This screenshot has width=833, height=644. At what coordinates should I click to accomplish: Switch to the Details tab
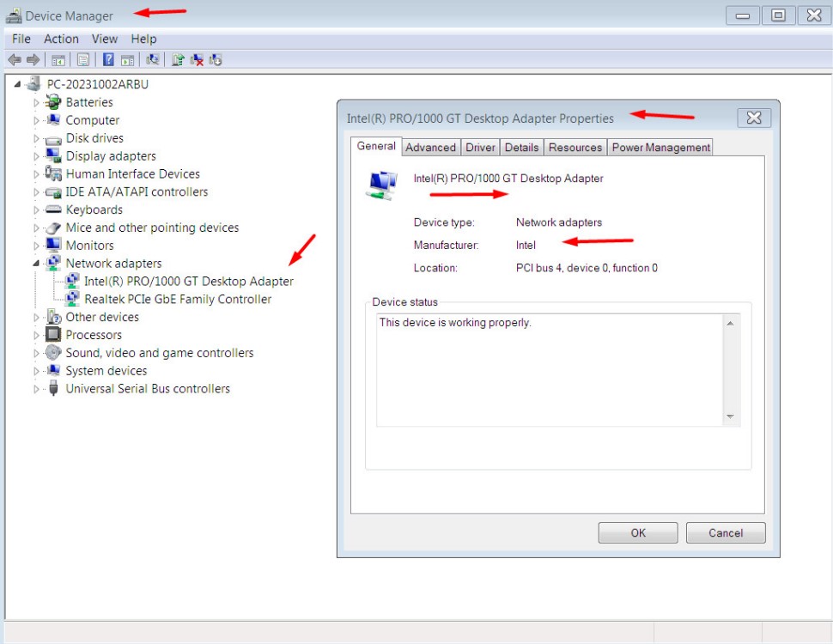521,147
